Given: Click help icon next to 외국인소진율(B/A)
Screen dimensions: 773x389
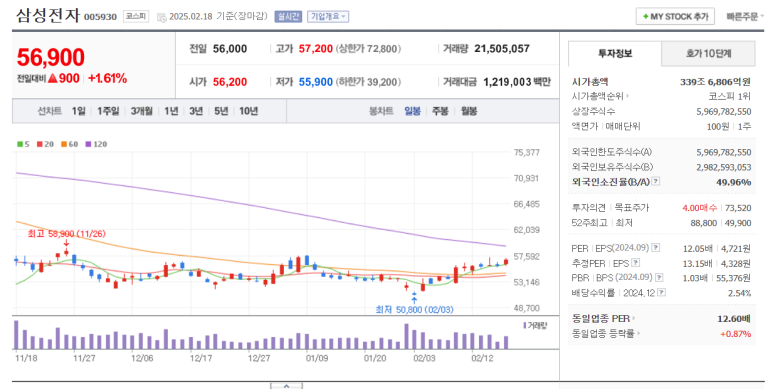Looking at the screenshot, I should click(655, 181).
